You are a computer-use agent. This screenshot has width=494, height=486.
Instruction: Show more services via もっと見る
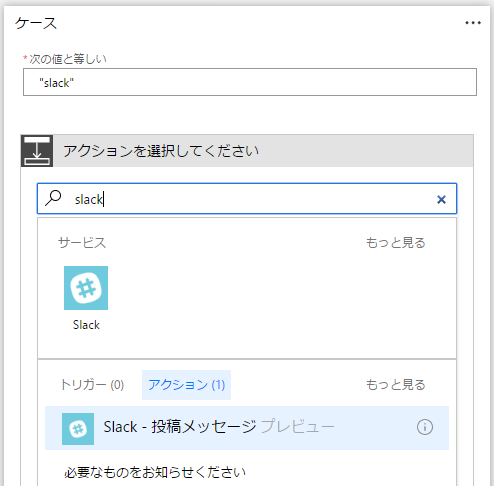[396, 242]
